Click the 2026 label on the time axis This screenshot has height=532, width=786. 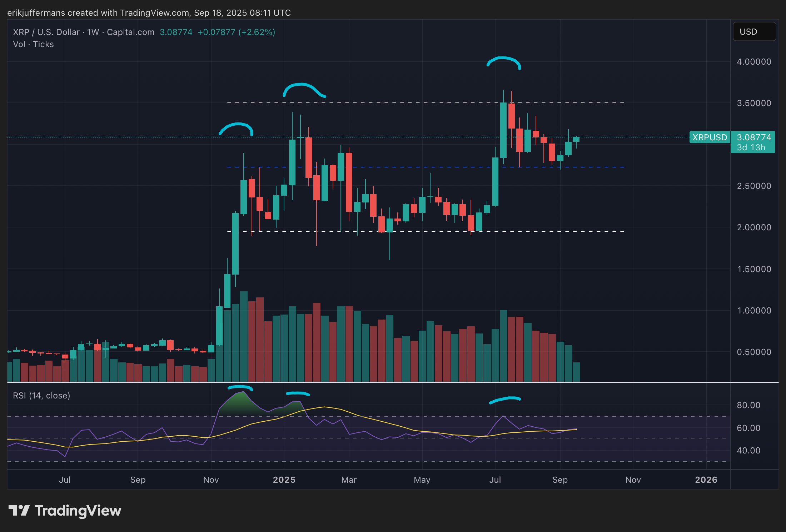point(706,480)
